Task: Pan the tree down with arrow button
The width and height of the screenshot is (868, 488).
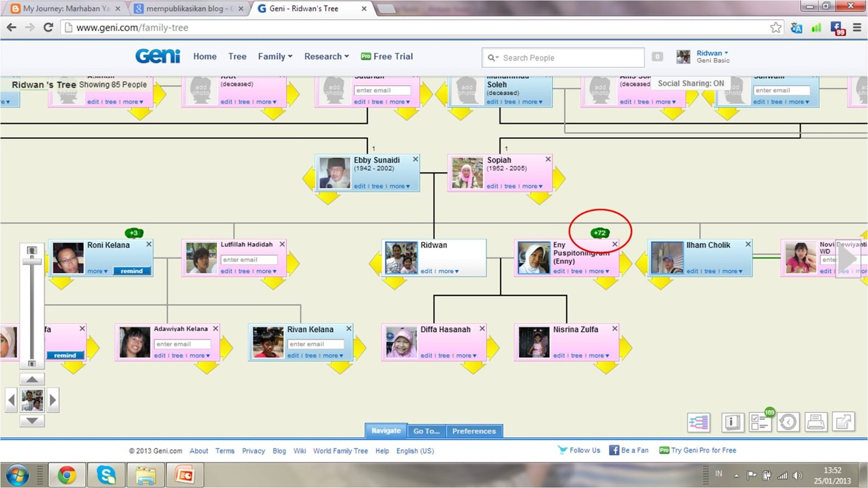Action: (32, 421)
